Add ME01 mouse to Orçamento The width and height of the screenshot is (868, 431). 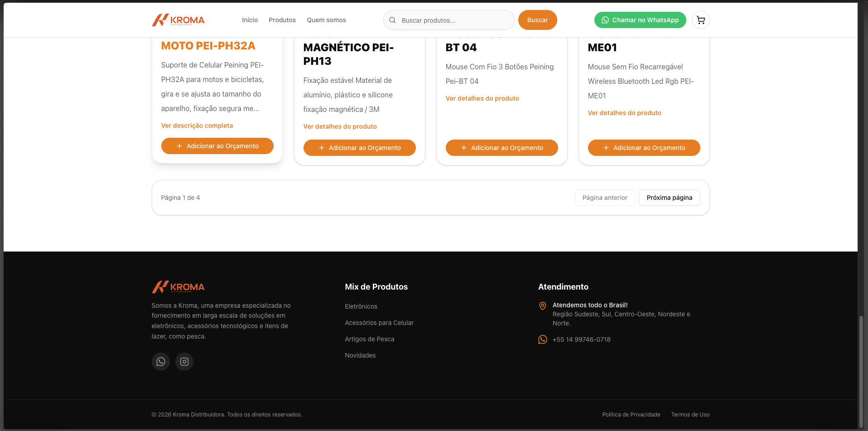coord(644,148)
